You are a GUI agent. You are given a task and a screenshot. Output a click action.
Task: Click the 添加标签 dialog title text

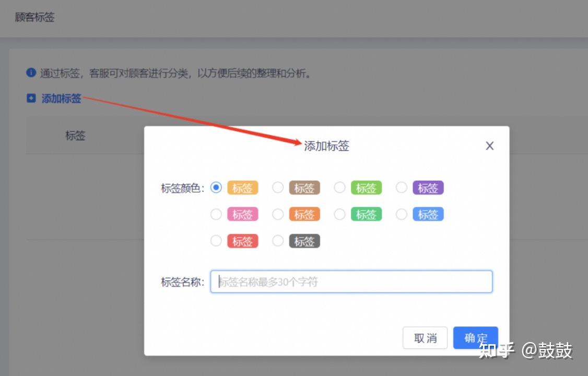[x=326, y=146]
